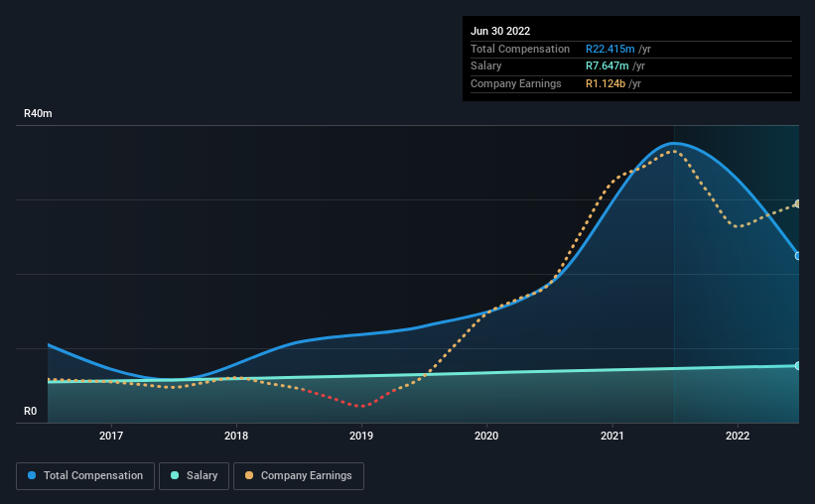Click the 2017 x-axis label
This screenshot has height=504, width=815.
coord(111,436)
